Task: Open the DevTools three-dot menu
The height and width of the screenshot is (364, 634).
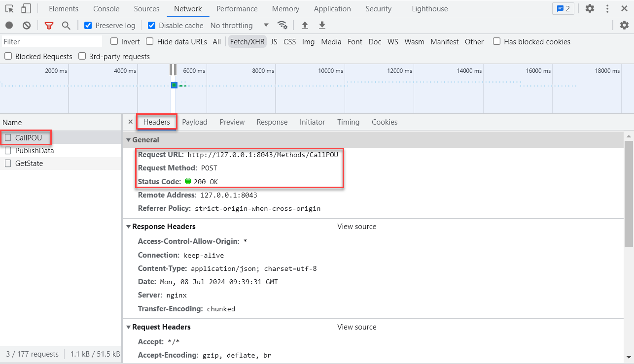Action: pos(607,8)
